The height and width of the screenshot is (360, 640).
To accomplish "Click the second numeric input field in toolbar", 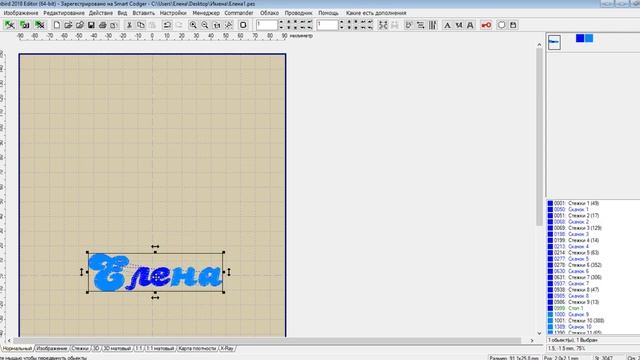I will pyautogui.click(x=327, y=25).
